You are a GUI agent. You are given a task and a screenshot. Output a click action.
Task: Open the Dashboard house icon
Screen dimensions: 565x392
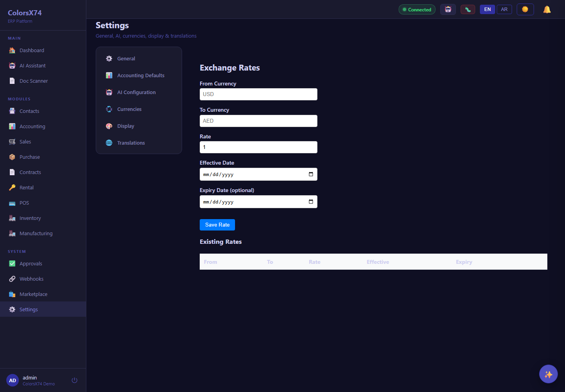pyautogui.click(x=12, y=51)
